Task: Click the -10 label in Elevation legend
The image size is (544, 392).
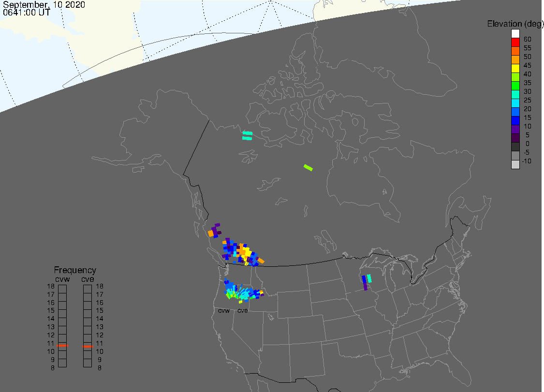Action: tap(527, 161)
